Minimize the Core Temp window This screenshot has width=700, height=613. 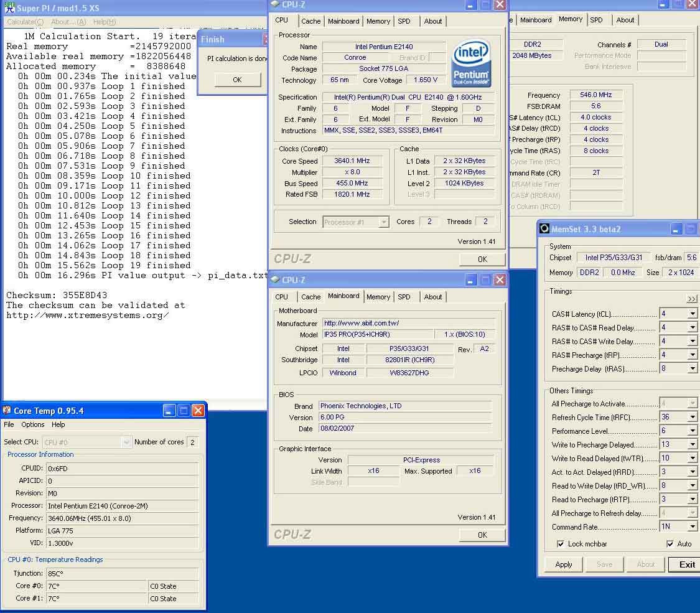(x=169, y=410)
